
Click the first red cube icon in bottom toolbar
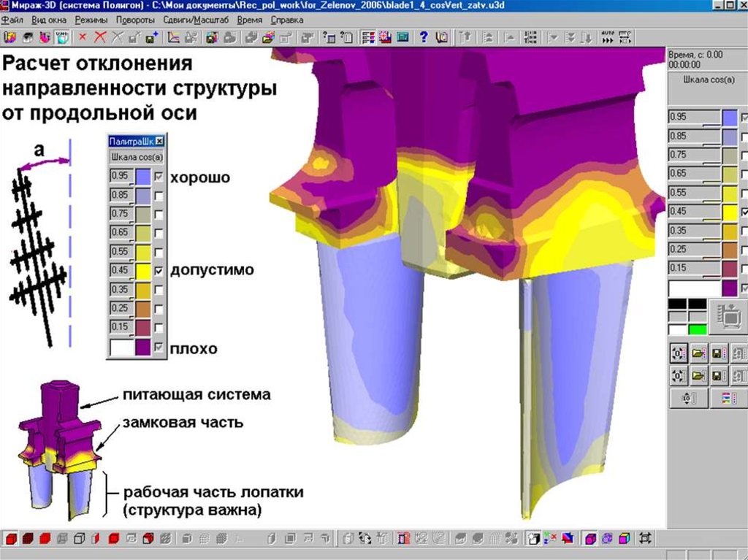coord(10,539)
